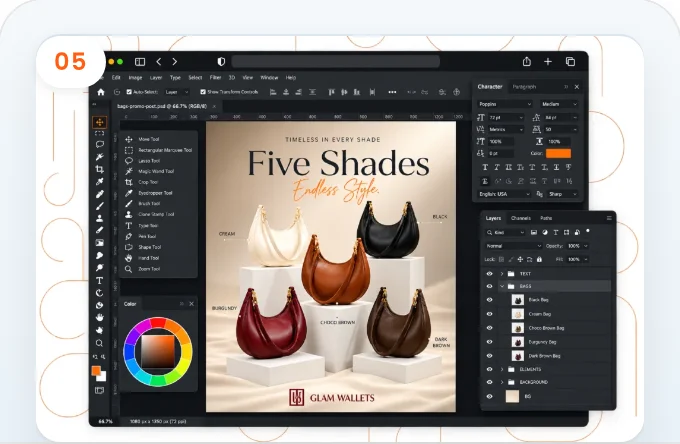Select the Clone Stamp tool in the toolbar
This screenshot has width=680, height=444.
pyautogui.click(x=100, y=218)
